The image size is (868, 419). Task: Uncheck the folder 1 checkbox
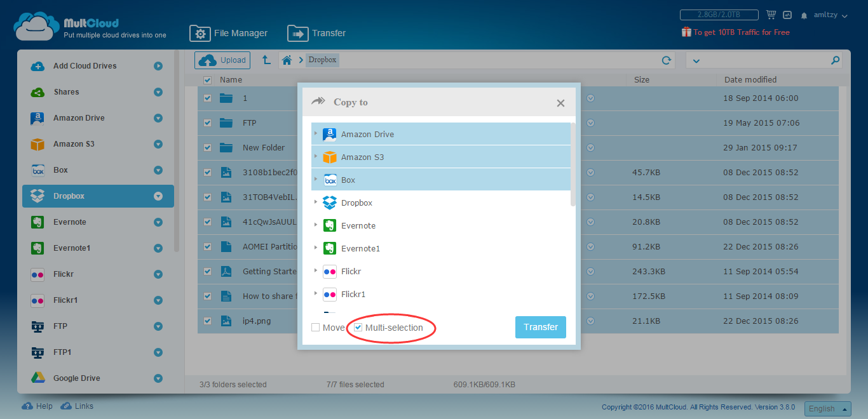207,98
